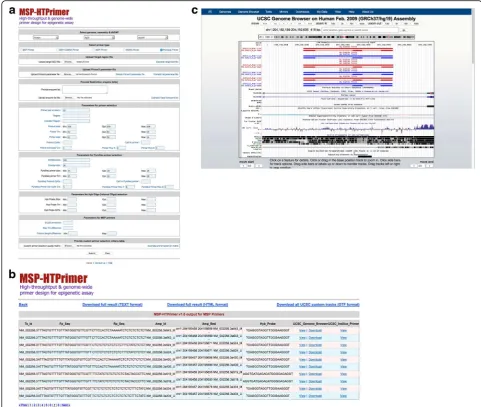Open the About Us menu in UCSC browser
This screenshot has height=407, width=481.
368,12
